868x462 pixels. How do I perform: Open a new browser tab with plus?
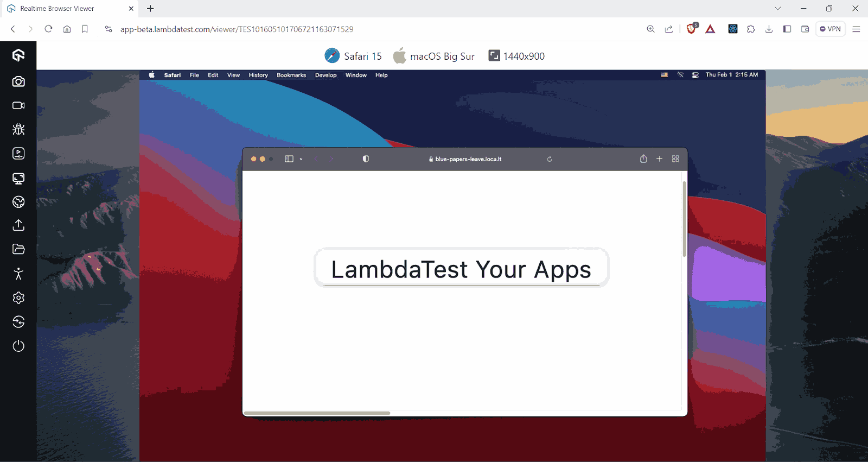pyautogui.click(x=150, y=9)
